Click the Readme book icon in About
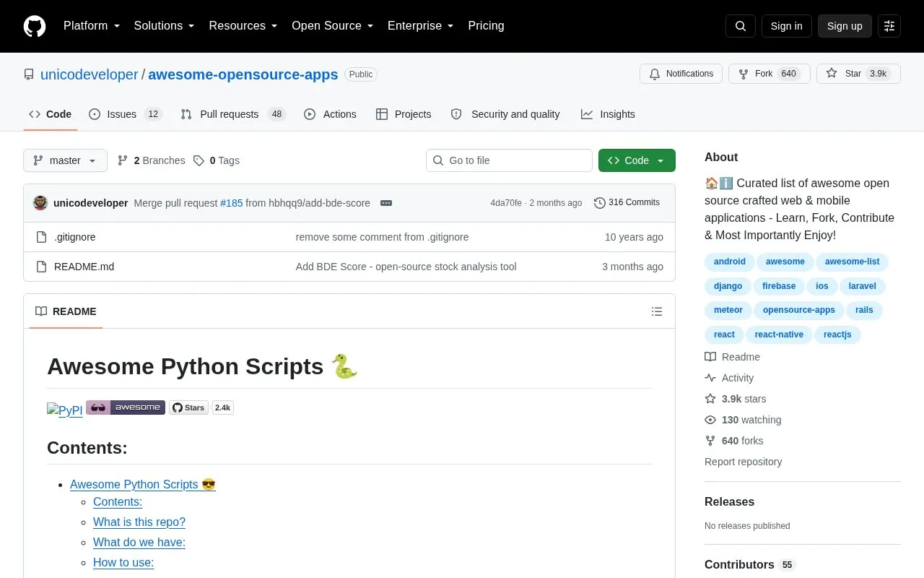924x578 pixels. tap(710, 357)
